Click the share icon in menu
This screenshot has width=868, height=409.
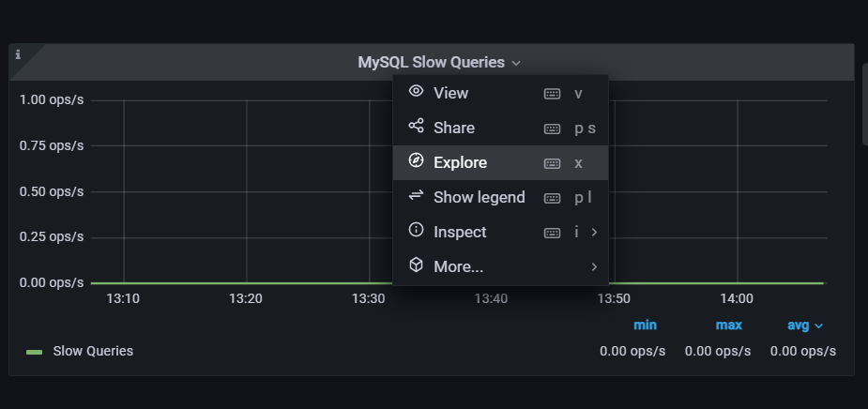click(x=416, y=126)
